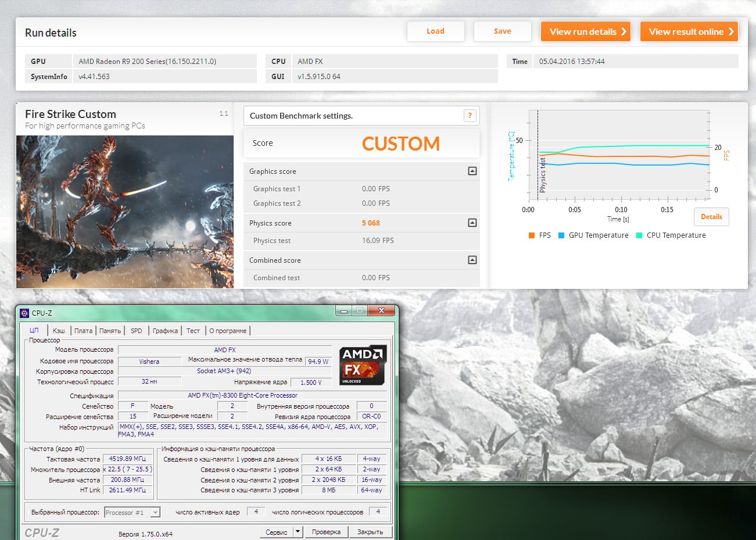Click the core revision value 'OR-C0'
The image size is (756, 540).
371,416
